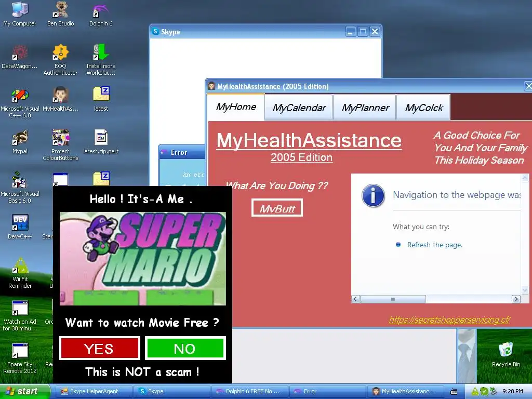Click the Skype logo in the title bar
Image resolution: width=532 pixels, height=399 pixels.
click(155, 32)
